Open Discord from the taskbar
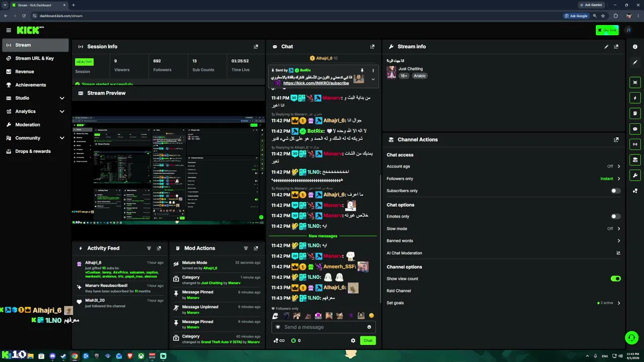This screenshot has width=644, height=362. click(x=52, y=356)
